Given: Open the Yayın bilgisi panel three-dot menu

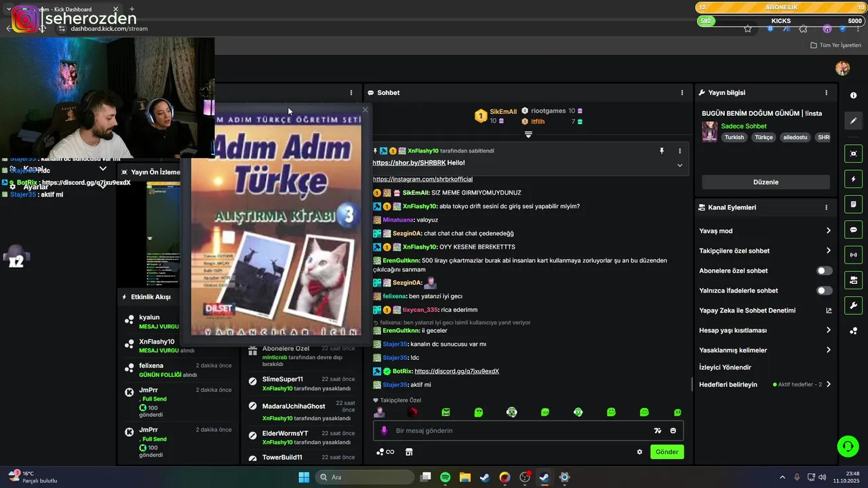Looking at the screenshot, I should tap(826, 93).
